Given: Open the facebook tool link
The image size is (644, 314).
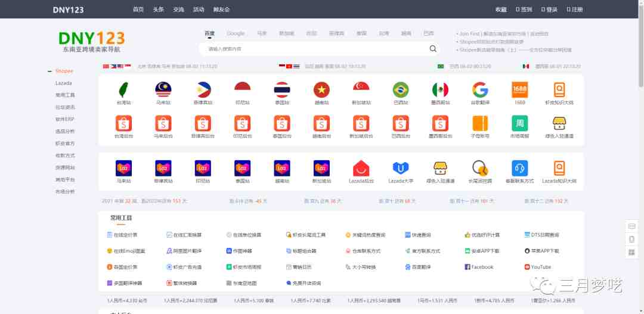Looking at the screenshot, I should tap(479, 267).
